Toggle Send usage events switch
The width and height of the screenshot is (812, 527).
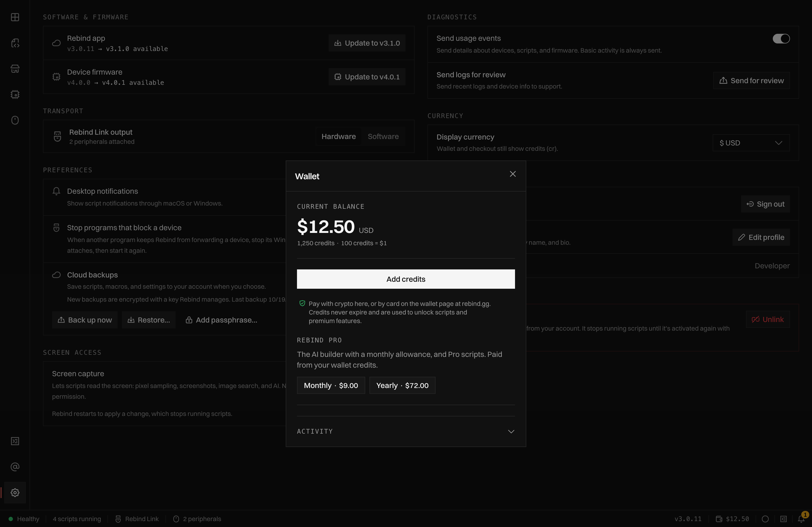pyautogui.click(x=781, y=39)
